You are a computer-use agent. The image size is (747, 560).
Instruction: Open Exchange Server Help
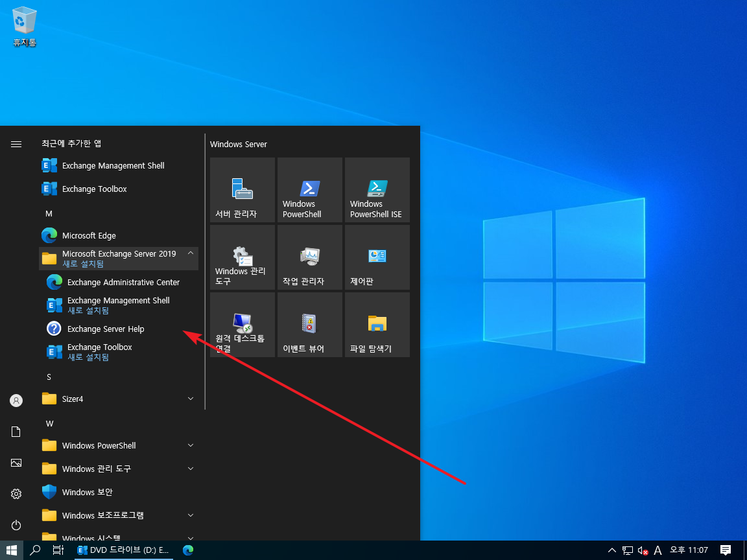119,329
